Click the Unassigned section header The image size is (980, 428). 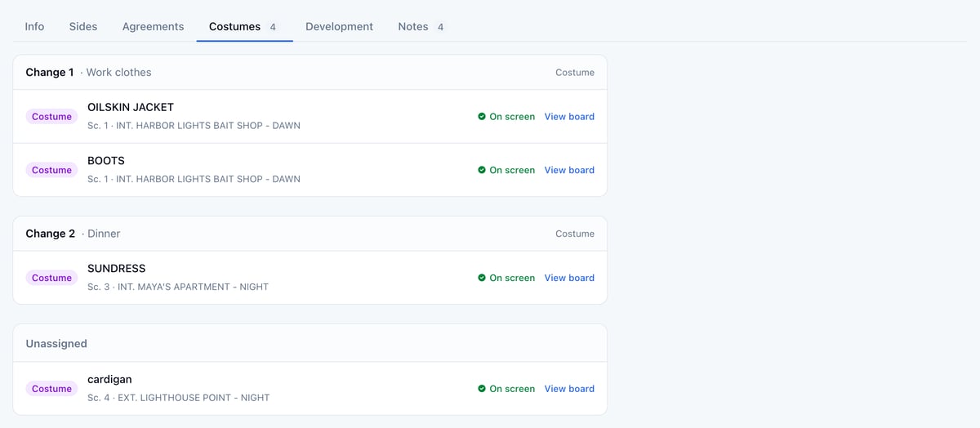click(x=56, y=344)
